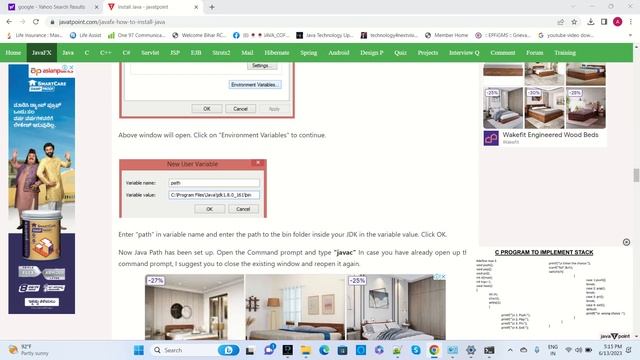Open ENG IN language switcher
640x360 pixels.
[553, 350]
